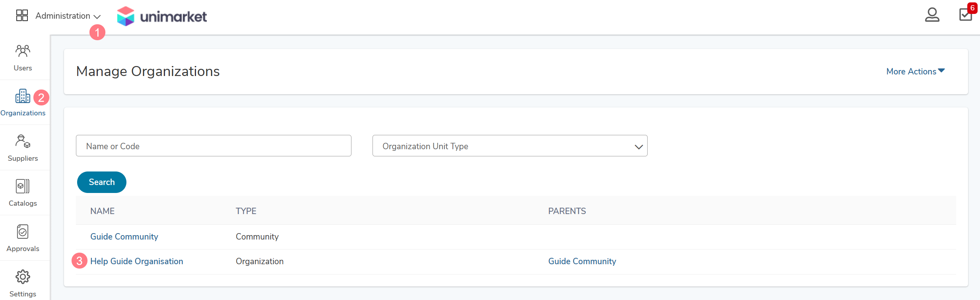
Task: Click the Manage Organizations heading
Action: click(x=148, y=71)
